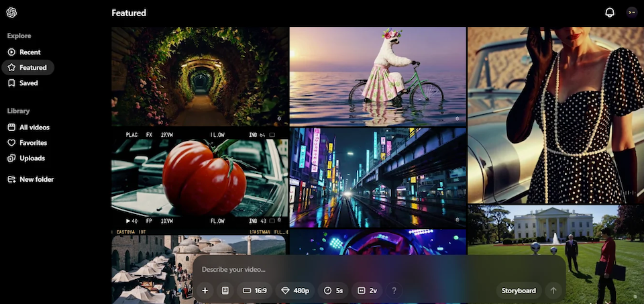Open the polka dot dress woman video

(555, 115)
